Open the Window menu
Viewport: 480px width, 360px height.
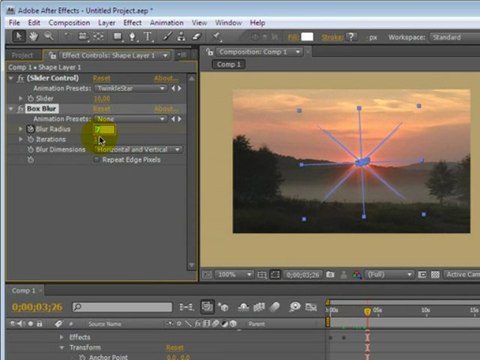point(228,23)
